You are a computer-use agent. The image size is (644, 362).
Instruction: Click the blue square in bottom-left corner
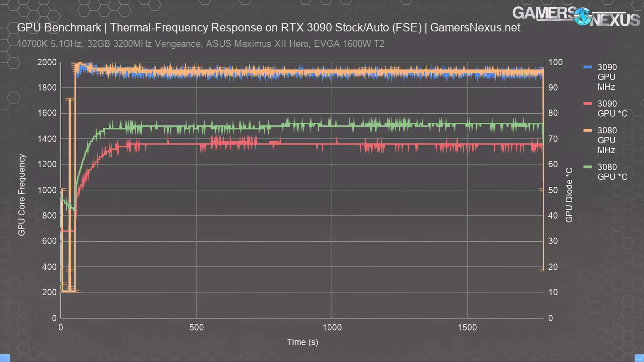click(x=5, y=358)
